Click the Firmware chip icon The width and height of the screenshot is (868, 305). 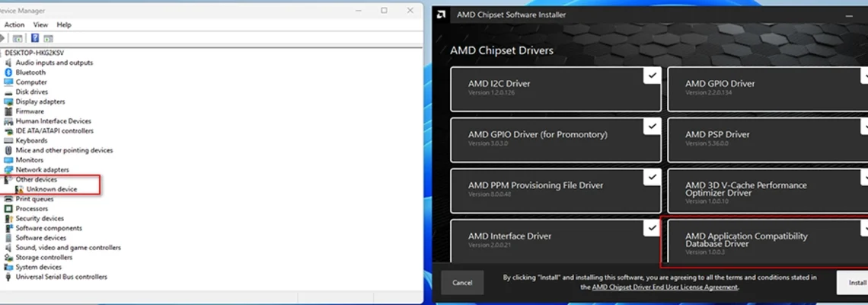(x=8, y=111)
